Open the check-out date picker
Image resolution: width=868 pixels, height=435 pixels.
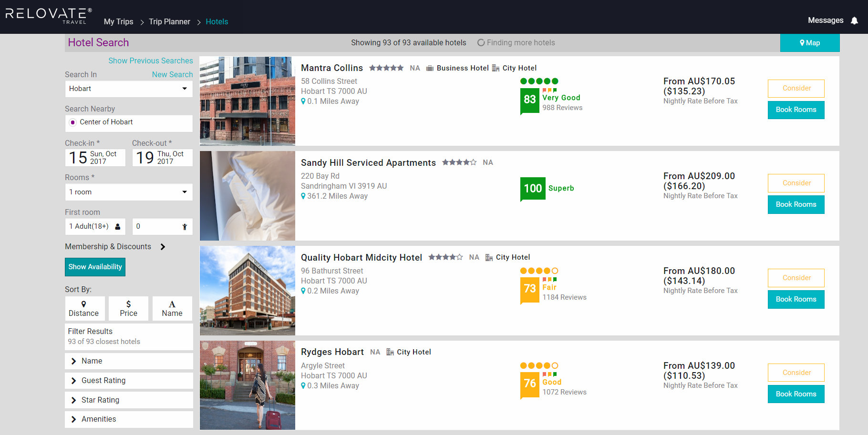(x=162, y=158)
